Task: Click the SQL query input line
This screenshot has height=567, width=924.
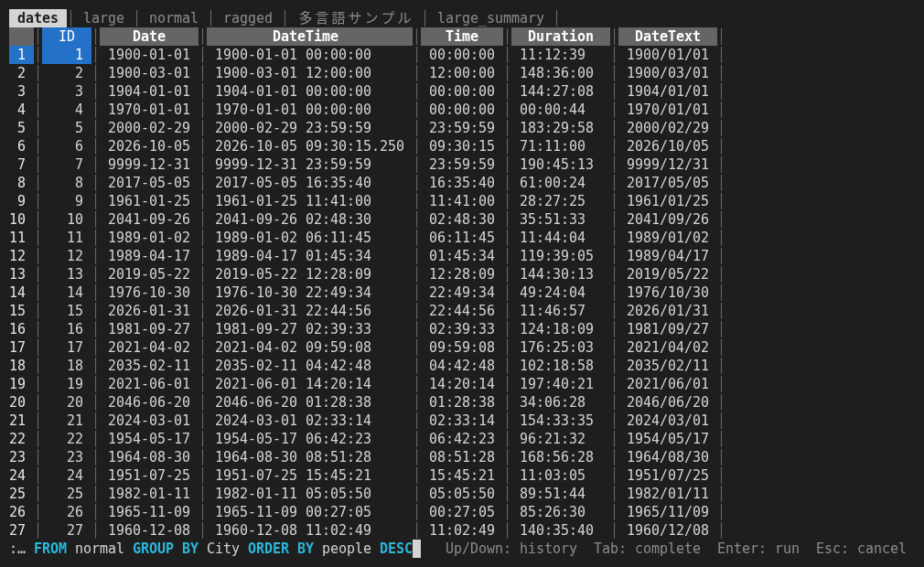Action: (x=216, y=549)
